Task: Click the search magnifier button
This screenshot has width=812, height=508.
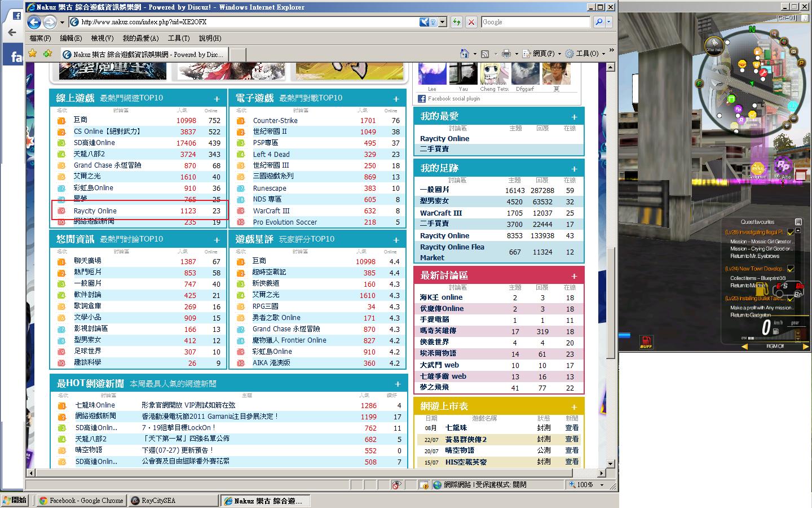Action: pos(599,22)
